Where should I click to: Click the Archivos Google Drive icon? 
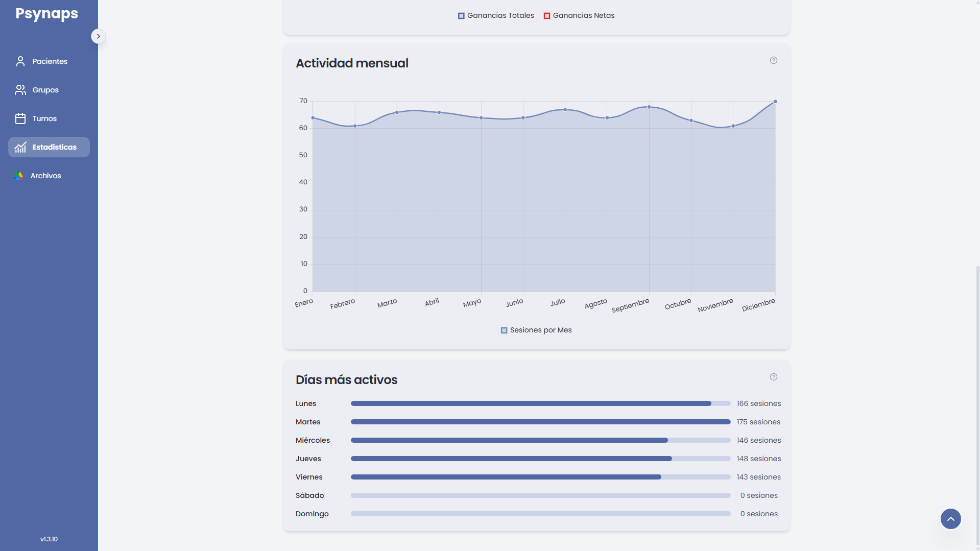19,176
